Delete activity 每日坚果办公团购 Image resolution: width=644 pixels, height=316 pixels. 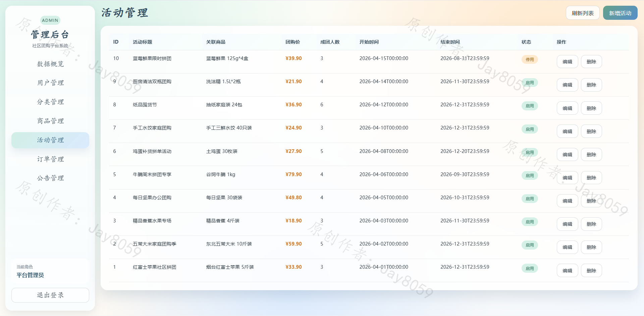pyautogui.click(x=591, y=201)
